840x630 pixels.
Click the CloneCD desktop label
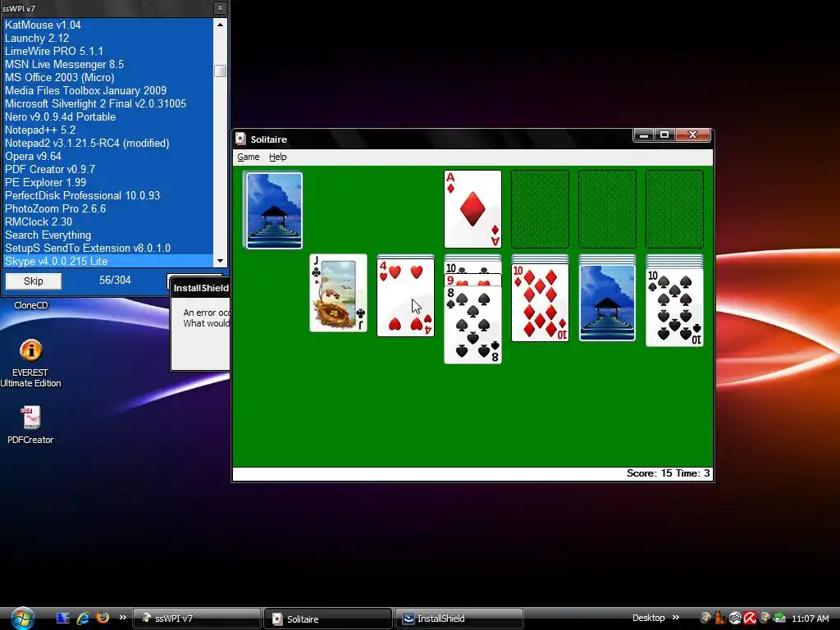tap(31, 305)
